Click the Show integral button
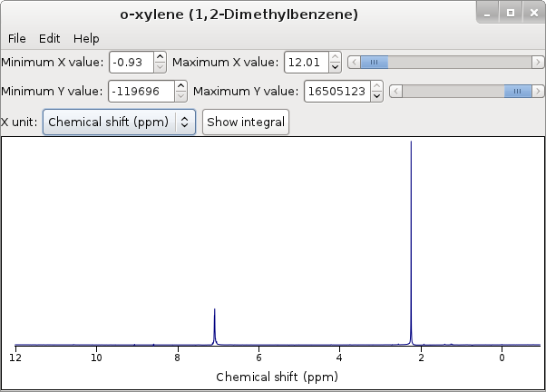Viewport: 546px width, 392px height. pyautogui.click(x=246, y=122)
